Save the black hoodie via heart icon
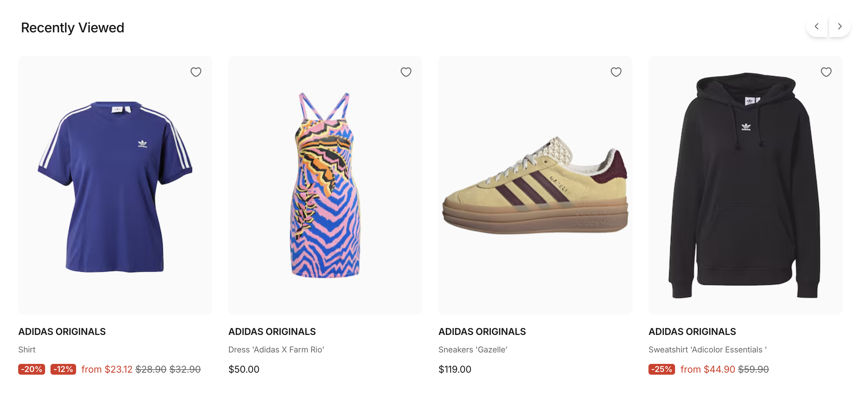The height and width of the screenshot is (405, 868). pos(826,72)
